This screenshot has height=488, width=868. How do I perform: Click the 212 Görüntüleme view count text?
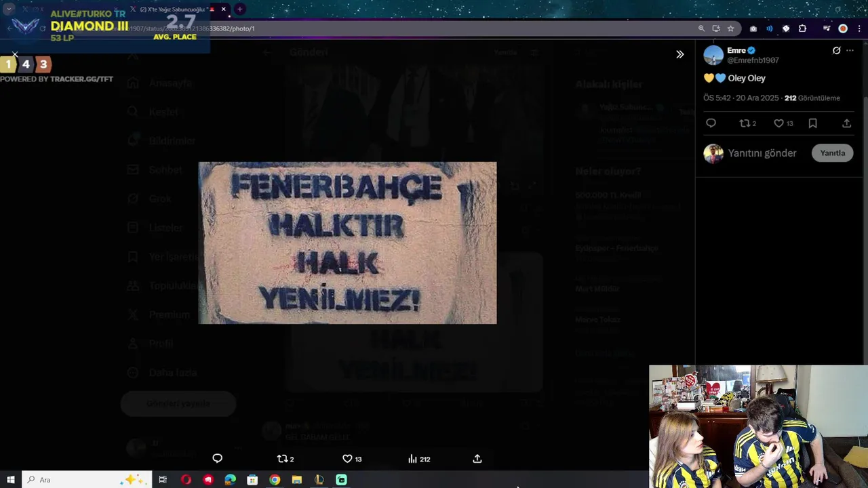812,98
